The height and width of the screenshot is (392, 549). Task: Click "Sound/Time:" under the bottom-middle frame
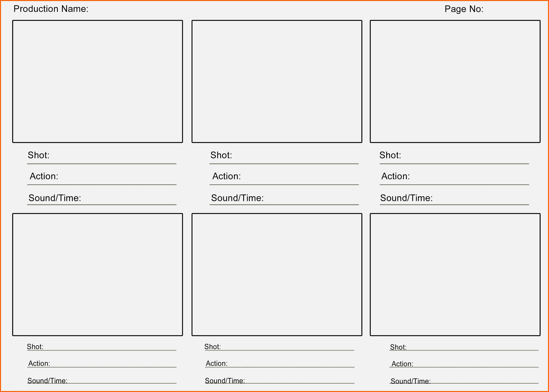tap(225, 381)
